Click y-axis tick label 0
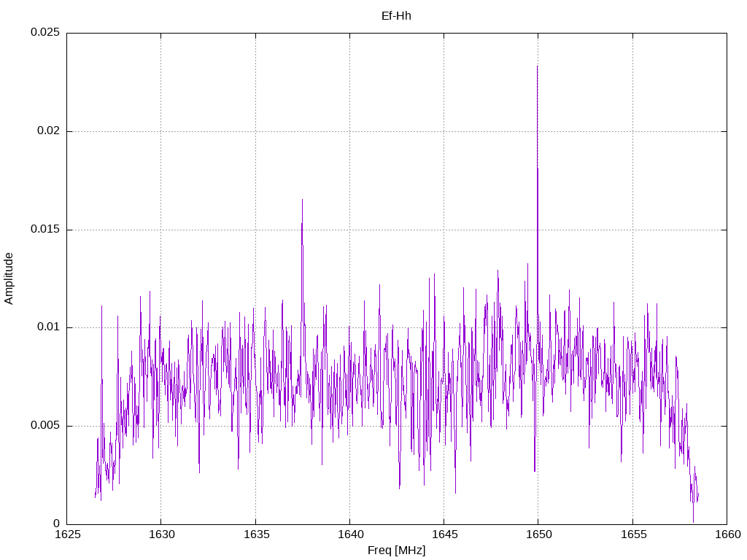 point(57,524)
